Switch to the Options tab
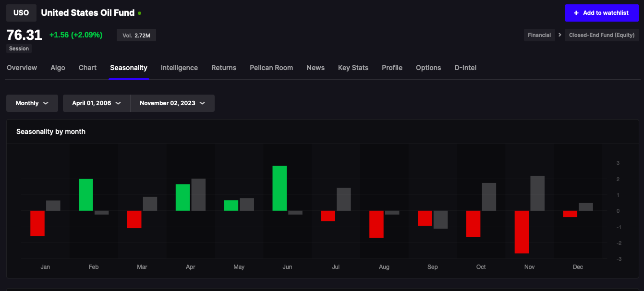 click(428, 68)
